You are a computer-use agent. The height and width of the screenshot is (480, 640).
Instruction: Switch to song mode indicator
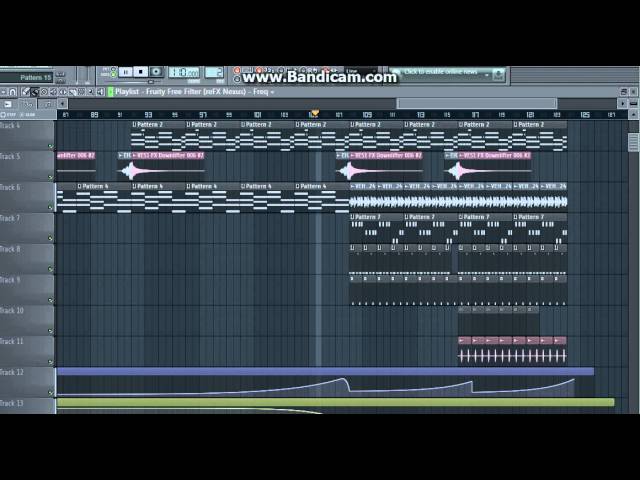[113, 75]
